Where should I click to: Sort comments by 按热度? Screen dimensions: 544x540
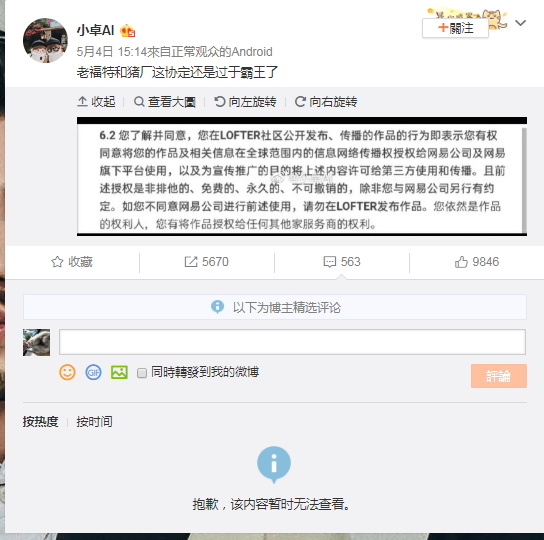(41, 422)
